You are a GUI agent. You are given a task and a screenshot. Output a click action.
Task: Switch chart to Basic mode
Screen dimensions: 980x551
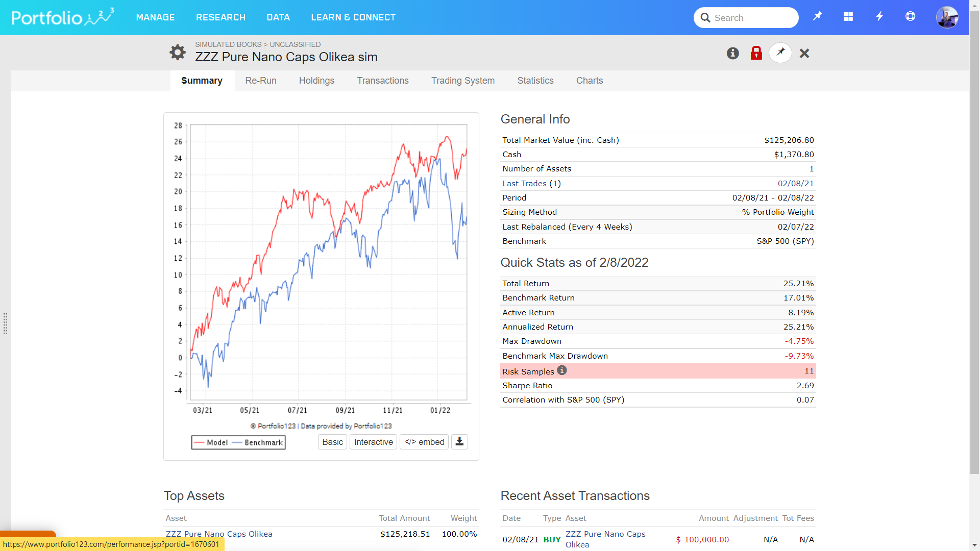point(332,442)
